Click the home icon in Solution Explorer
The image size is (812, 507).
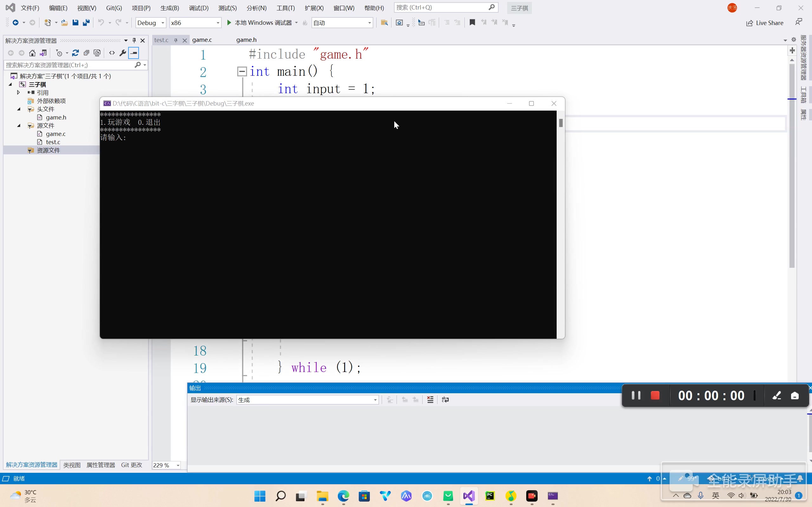pos(32,53)
